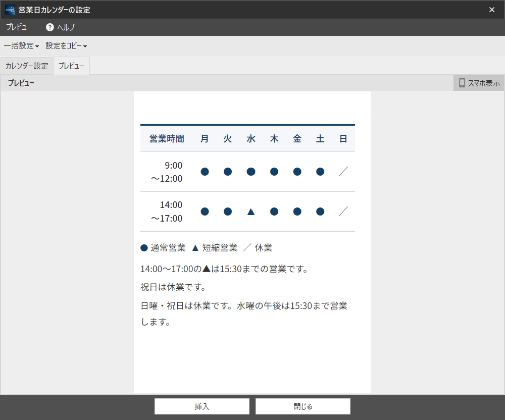Image resolution: width=505 pixels, height=420 pixels.
Task: Click the line 祝日は休業です。
Action: point(173,287)
